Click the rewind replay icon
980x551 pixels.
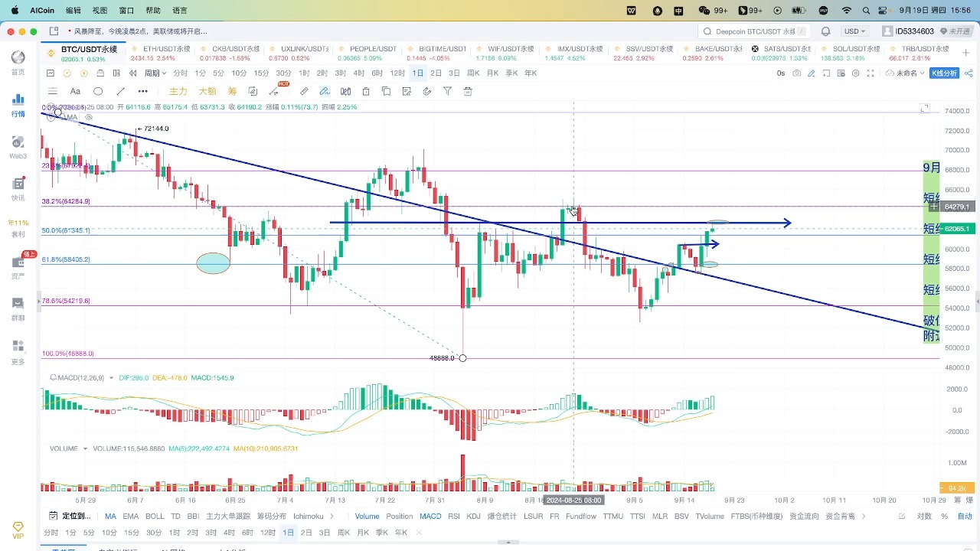133,73
